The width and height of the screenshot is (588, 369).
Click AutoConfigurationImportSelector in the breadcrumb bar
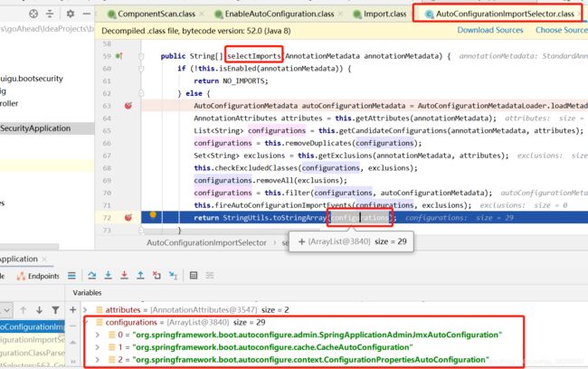(206, 242)
